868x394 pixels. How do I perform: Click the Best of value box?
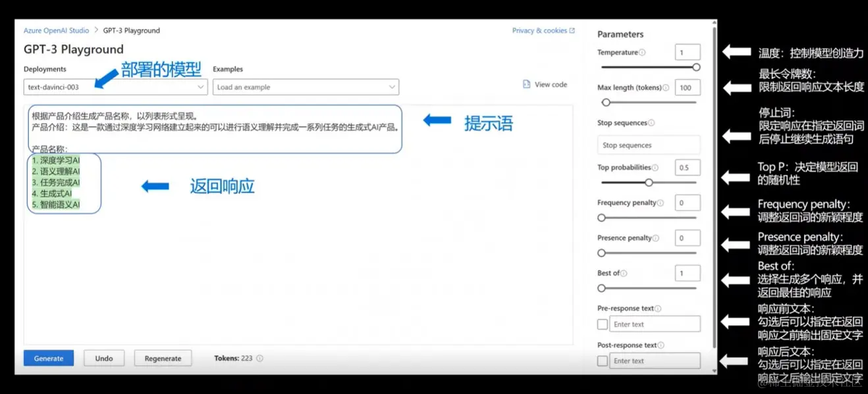(x=688, y=273)
